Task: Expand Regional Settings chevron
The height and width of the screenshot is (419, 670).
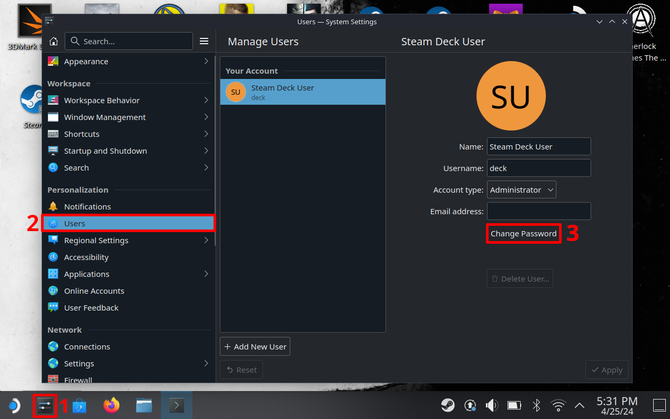Action: 206,240
